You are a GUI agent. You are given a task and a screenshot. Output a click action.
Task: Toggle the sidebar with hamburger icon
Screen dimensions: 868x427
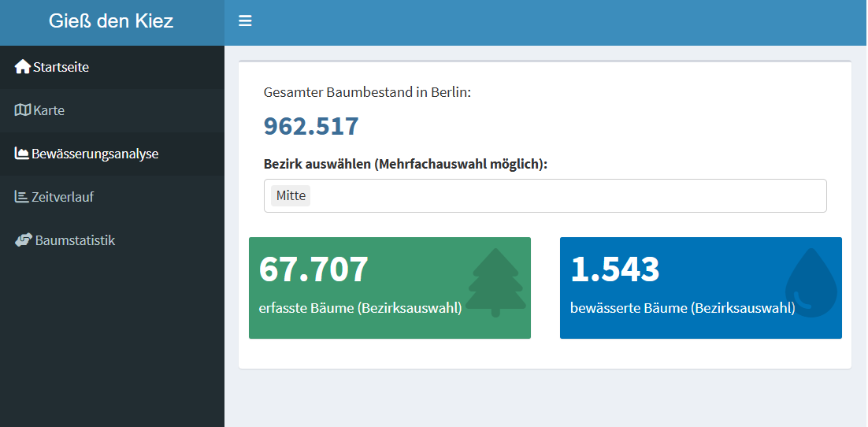point(245,21)
